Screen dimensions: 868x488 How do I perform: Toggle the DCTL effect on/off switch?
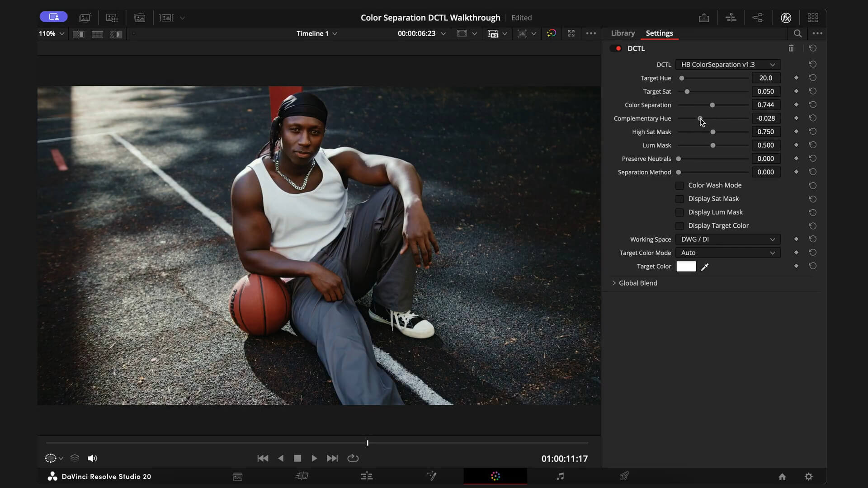click(616, 48)
